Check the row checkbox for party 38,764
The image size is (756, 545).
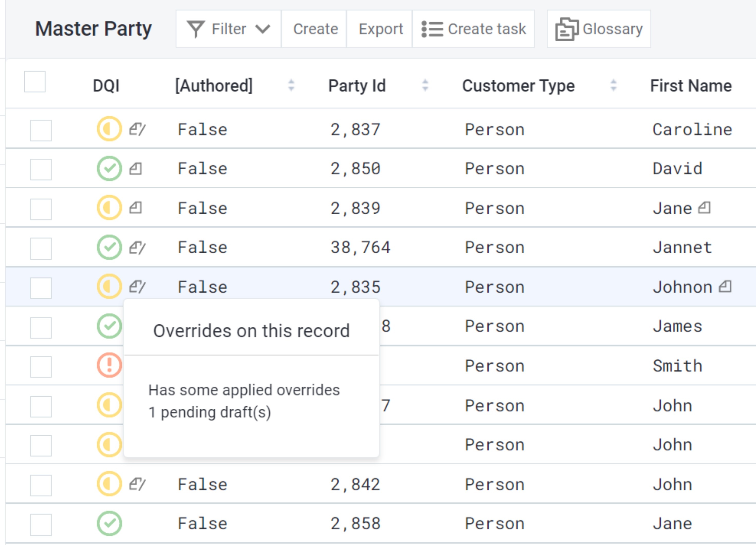click(x=41, y=248)
